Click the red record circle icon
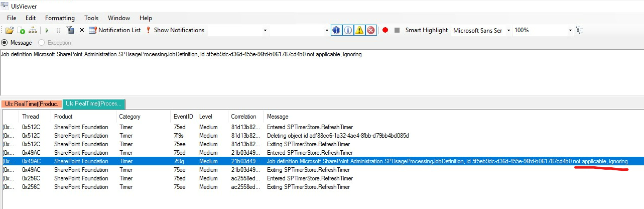 [385, 30]
